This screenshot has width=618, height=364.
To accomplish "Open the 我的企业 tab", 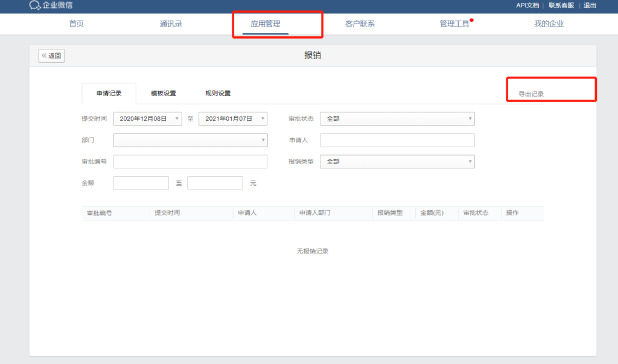I will point(549,24).
